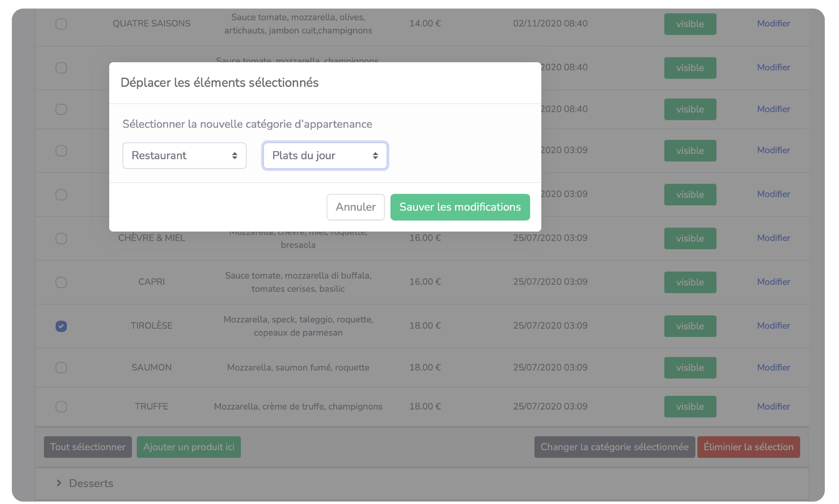Click Sauver les modifications button
The width and height of the screenshot is (839, 504).
tap(460, 207)
